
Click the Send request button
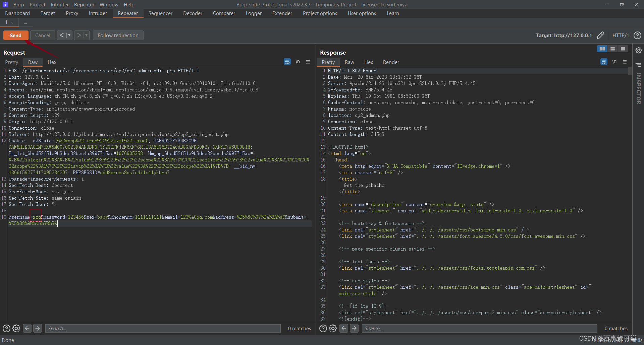pyautogui.click(x=15, y=35)
